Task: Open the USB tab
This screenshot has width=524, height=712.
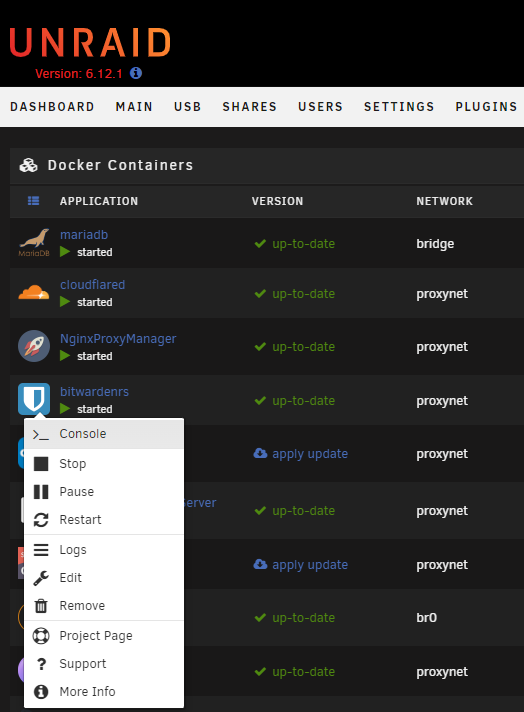Action: click(188, 107)
